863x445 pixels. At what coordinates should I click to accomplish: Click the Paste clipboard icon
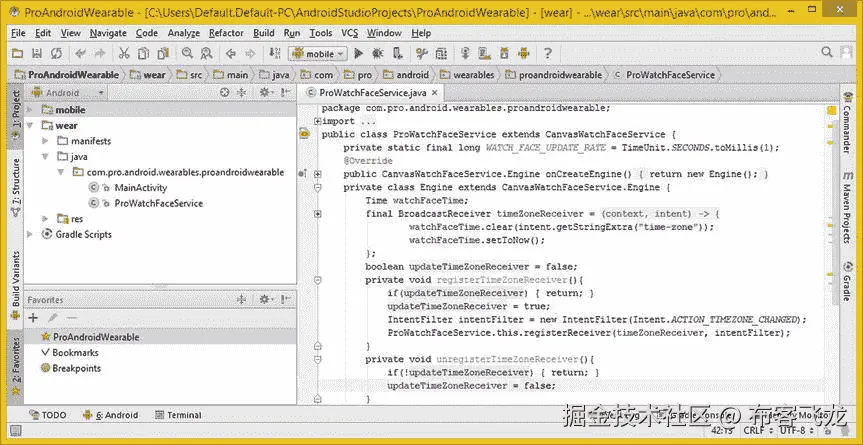163,53
